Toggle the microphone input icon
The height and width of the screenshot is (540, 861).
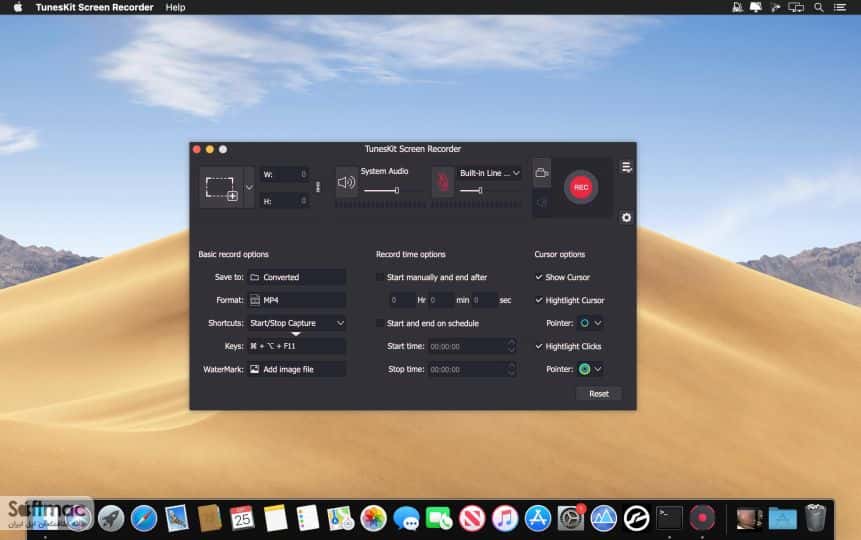pos(443,182)
